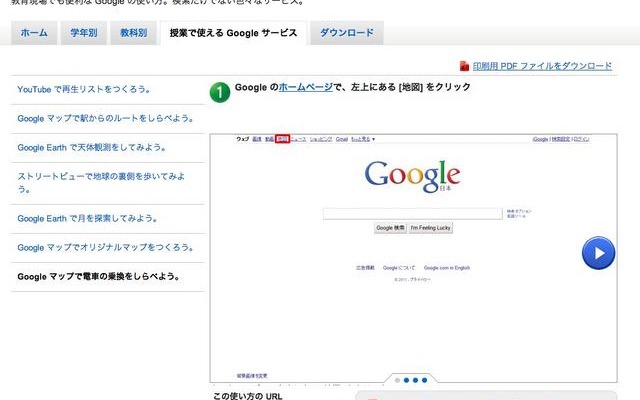Open Google マップで駅からのルート link
This screenshot has width=640, height=400.
coord(106,118)
